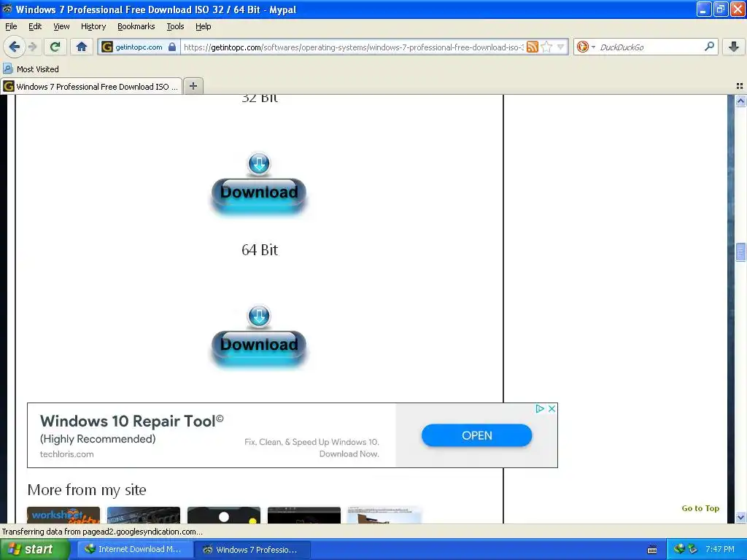
Task: Click the scrollbar down arrow
Action: click(740, 517)
